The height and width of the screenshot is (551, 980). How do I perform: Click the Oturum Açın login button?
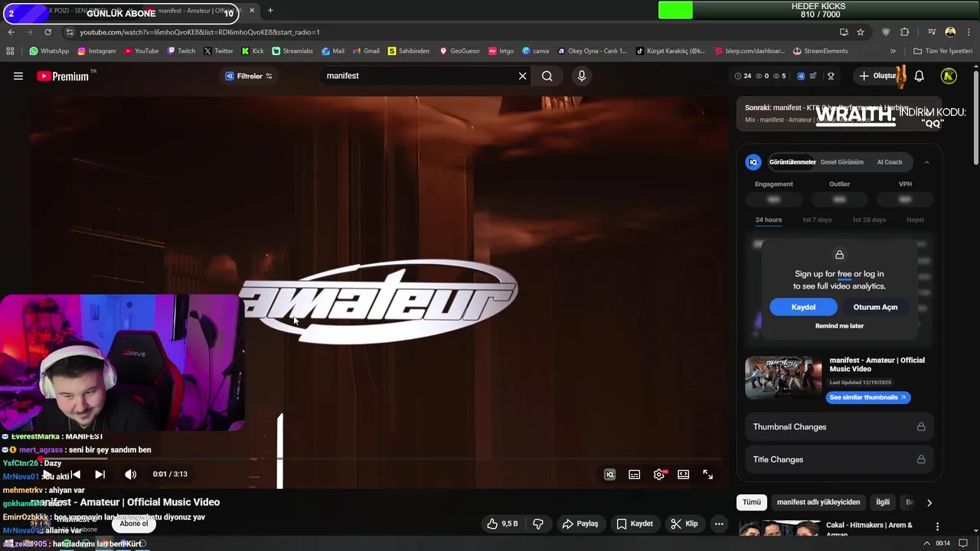point(875,307)
